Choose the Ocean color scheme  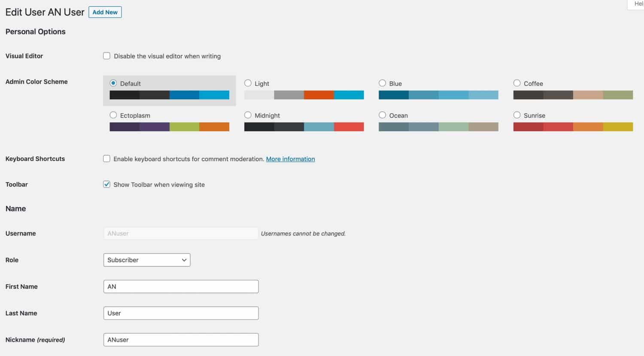click(382, 115)
